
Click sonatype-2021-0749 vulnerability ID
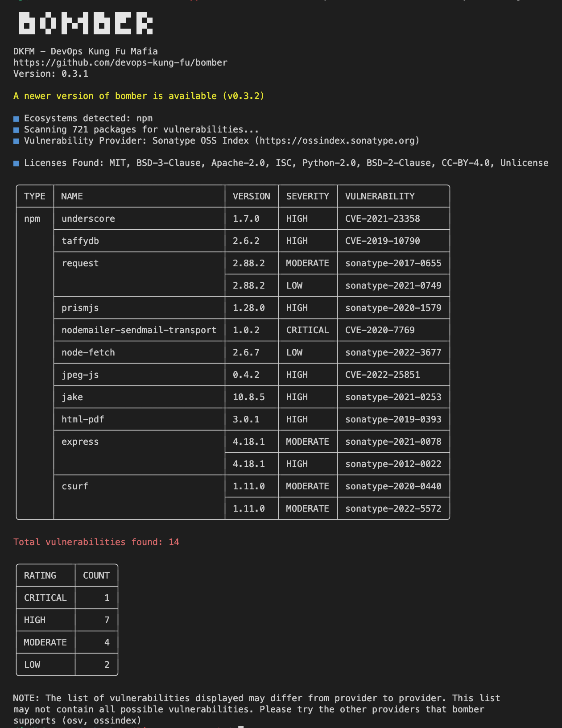[393, 285]
